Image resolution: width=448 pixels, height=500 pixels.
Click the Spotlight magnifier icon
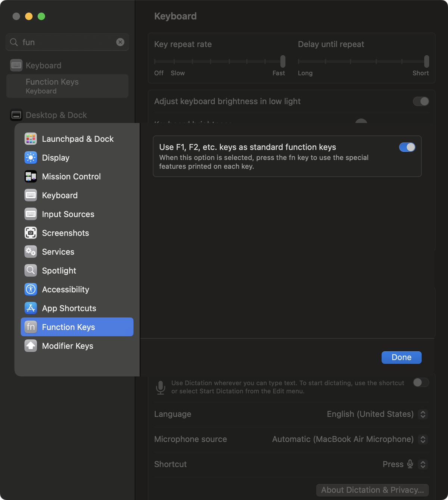tap(31, 271)
